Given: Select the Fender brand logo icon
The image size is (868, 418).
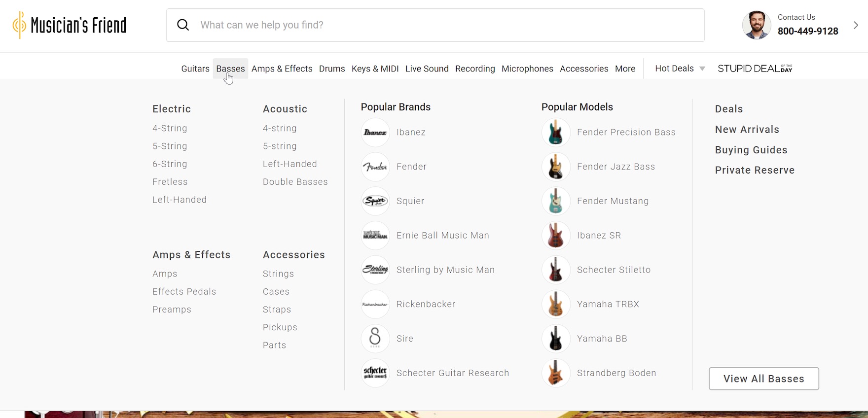Looking at the screenshot, I should [375, 167].
